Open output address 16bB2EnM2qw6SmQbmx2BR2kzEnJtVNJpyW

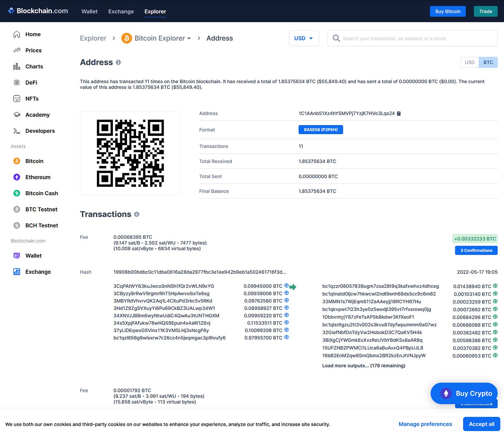pos(374,356)
